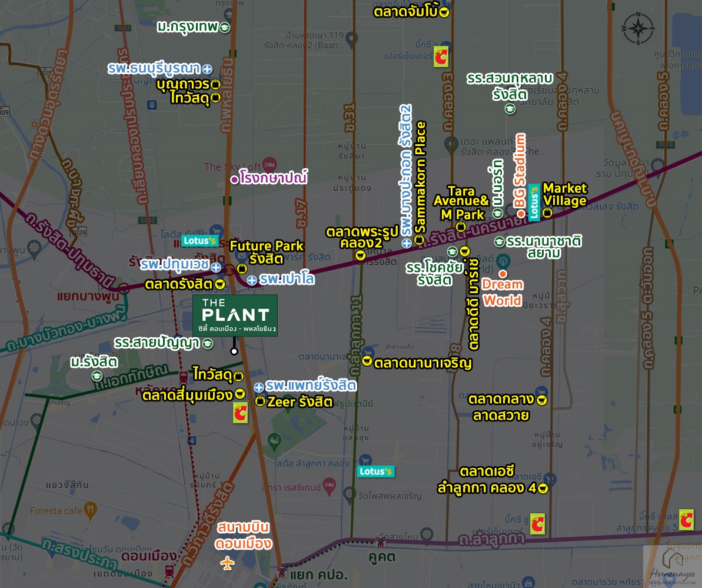Click the ถ.คลอง 3 road label
This screenshot has height=588, width=702.
click(448, 102)
